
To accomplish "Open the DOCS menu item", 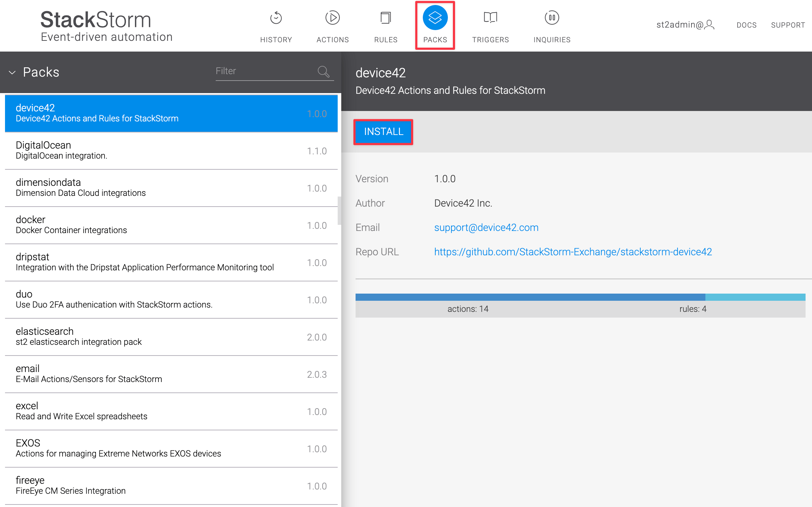I will click(747, 25).
